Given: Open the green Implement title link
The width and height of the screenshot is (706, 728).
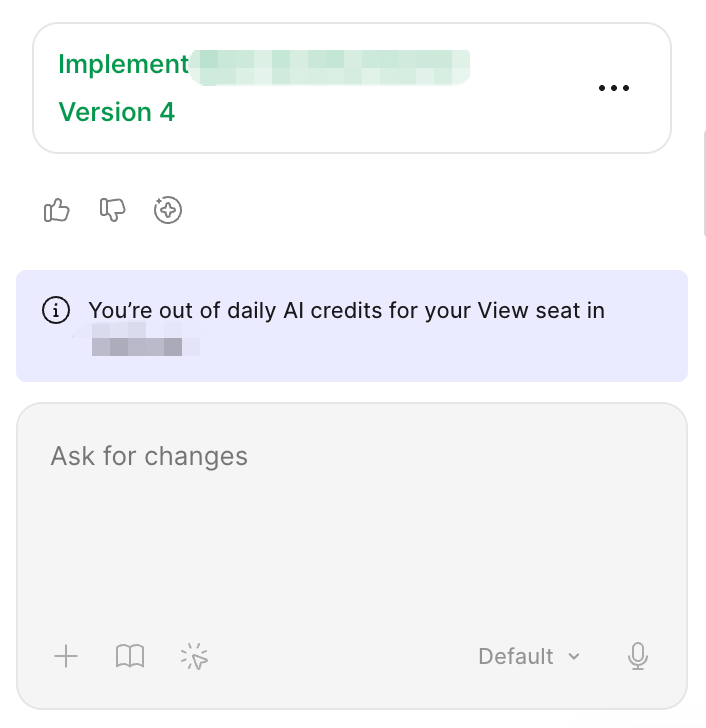Looking at the screenshot, I should [124, 64].
